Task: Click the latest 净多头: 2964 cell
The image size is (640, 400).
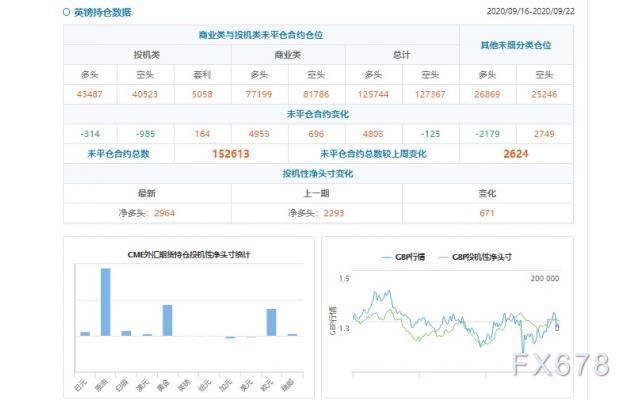Action: pyautogui.click(x=147, y=213)
